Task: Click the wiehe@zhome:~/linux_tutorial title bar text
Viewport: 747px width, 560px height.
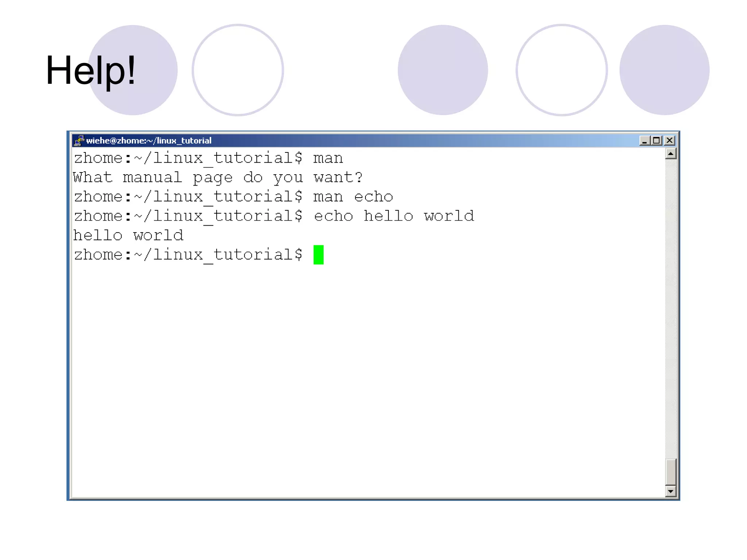Action: 149,141
